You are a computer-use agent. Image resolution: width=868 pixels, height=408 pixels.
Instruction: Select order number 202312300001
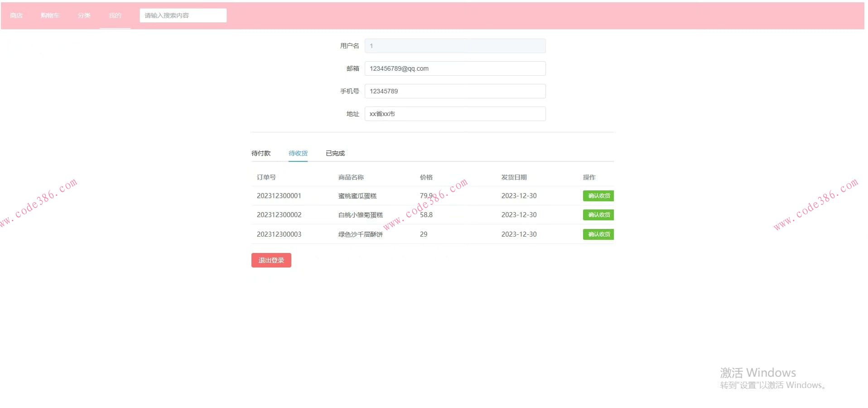279,195
